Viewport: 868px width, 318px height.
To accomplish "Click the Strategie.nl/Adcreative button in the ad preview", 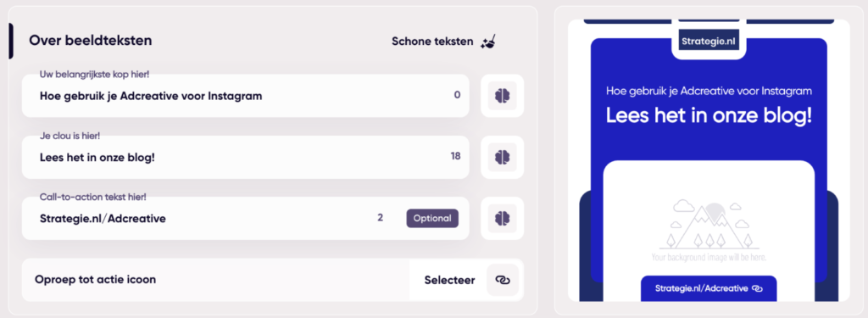I will 709,288.
